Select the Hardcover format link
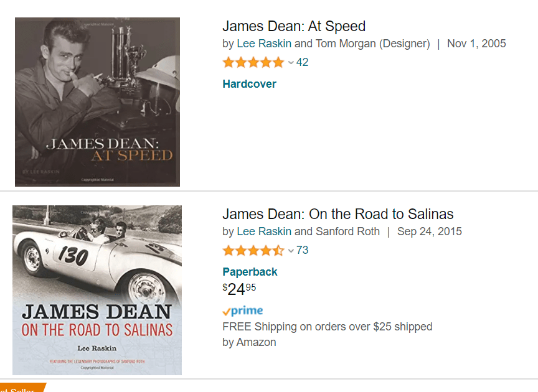This screenshot has height=392, width=538. 249,84
